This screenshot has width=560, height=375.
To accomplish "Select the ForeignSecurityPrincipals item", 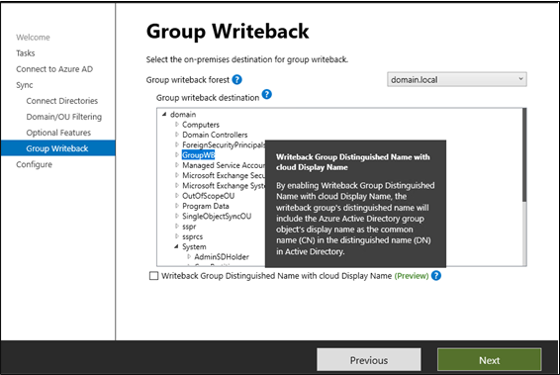I will pos(223,145).
